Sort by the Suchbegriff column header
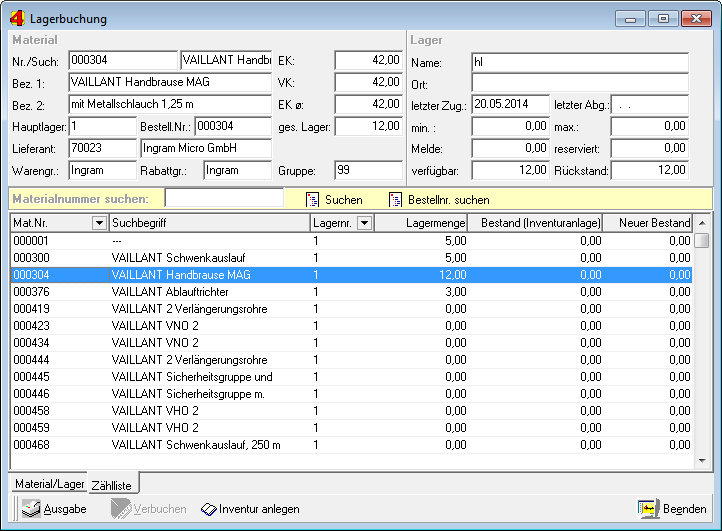722x531 pixels. coord(208,223)
